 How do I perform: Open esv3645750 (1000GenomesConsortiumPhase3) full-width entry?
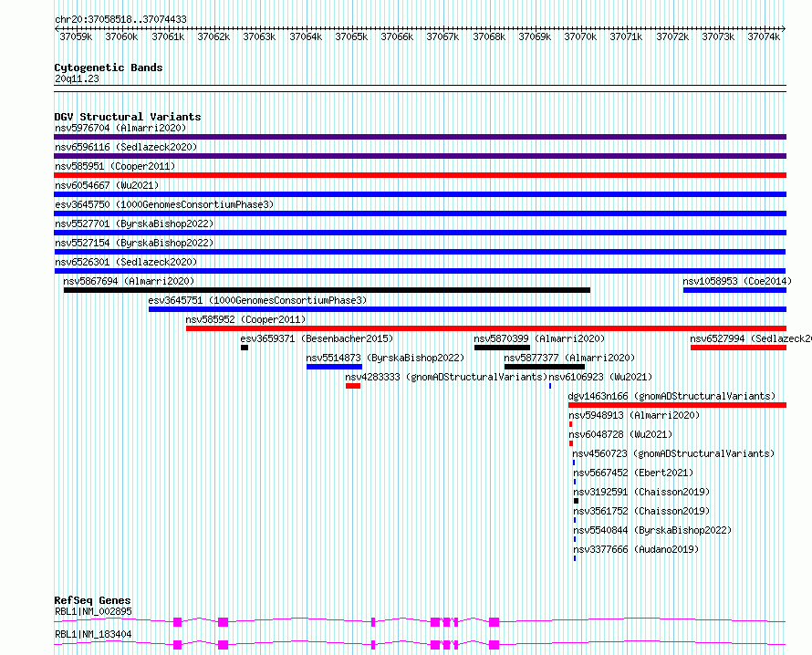pyautogui.click(x=164, y=204)
